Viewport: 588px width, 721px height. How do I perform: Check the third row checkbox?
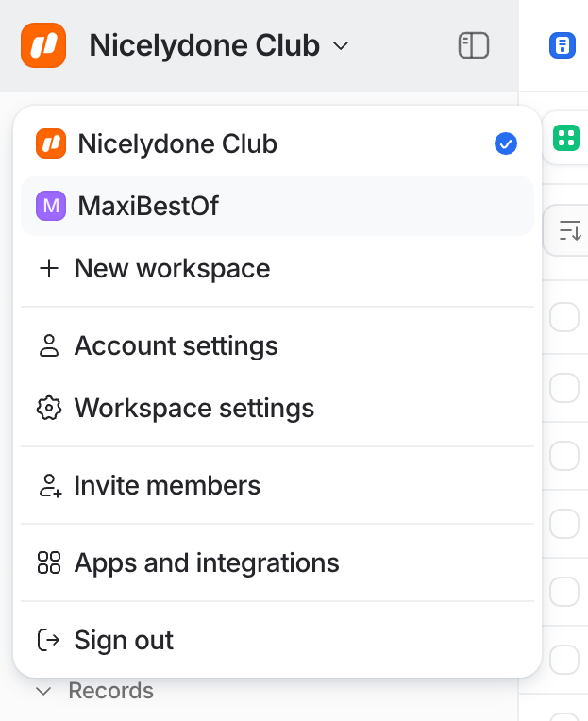coord(564,456)
